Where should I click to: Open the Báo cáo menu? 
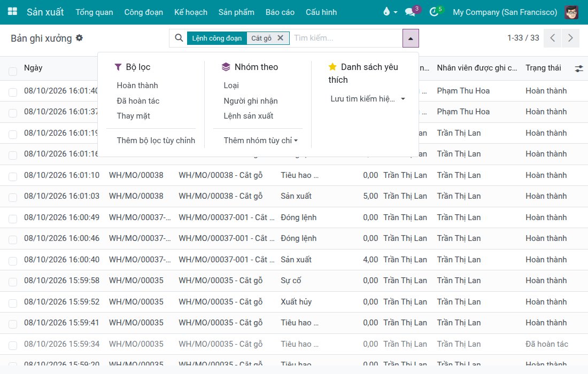click(x=280, y=12)
